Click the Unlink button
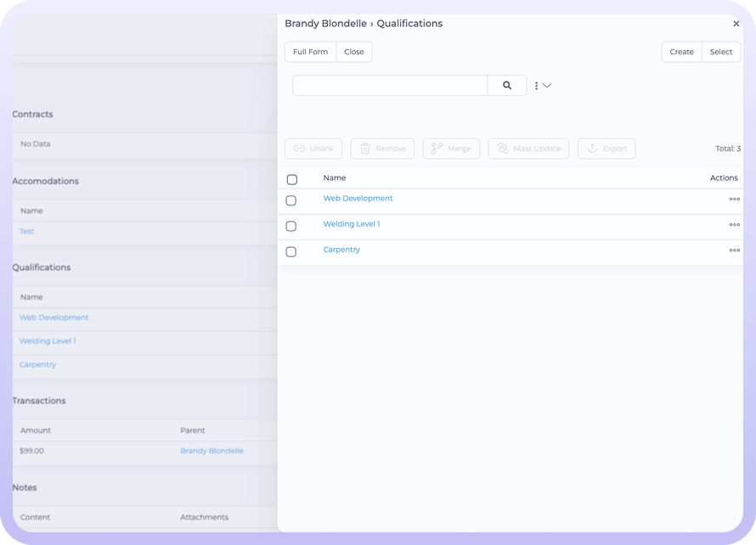Screen dimensions: 756x545 [314, 149]
